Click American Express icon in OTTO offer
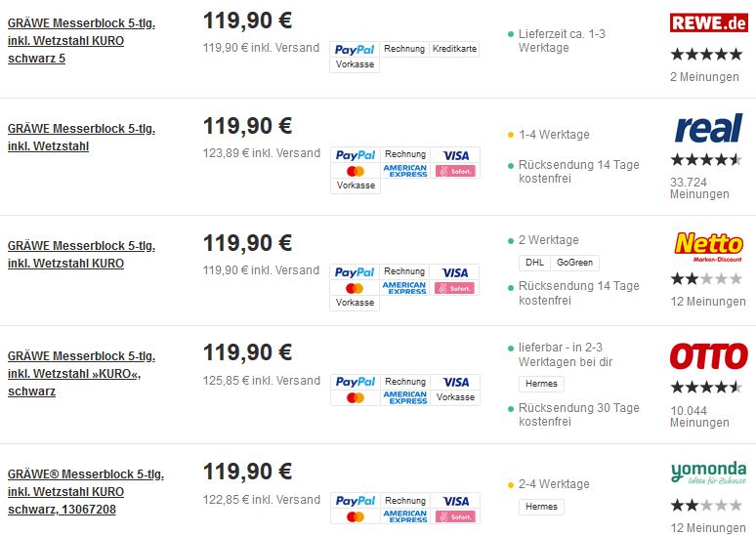This screenshot has width=756, height=535. point(405,397)
